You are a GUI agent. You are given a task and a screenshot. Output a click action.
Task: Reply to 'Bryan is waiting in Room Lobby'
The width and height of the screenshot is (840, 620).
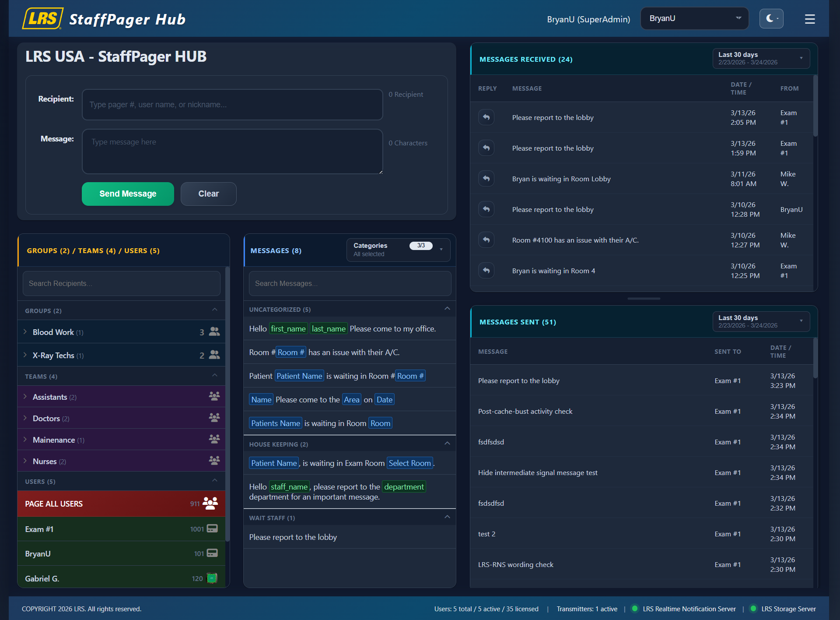[486, 178]
